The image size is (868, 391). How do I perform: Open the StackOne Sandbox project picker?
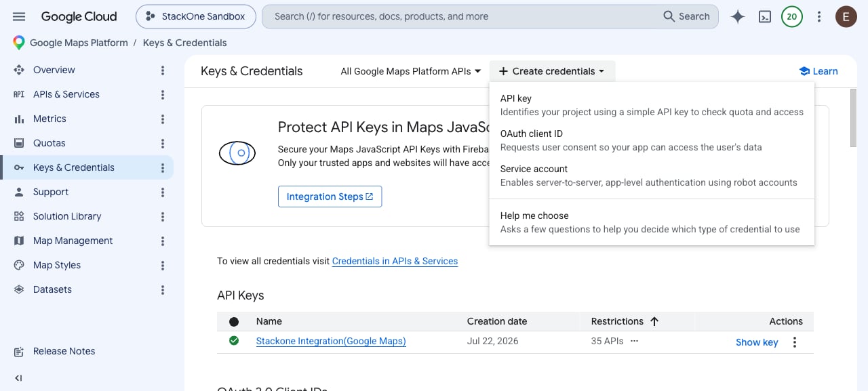tap(196, 16)
